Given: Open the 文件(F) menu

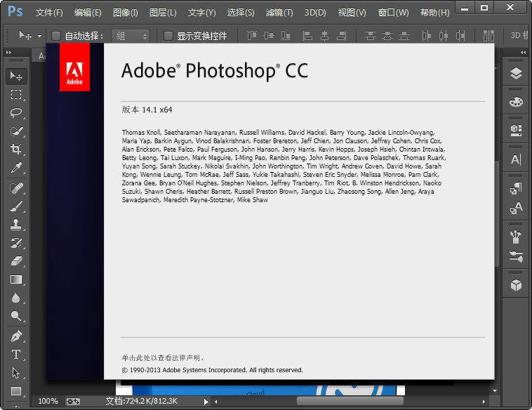Looking at the screenshot, I should coord(49,13).
